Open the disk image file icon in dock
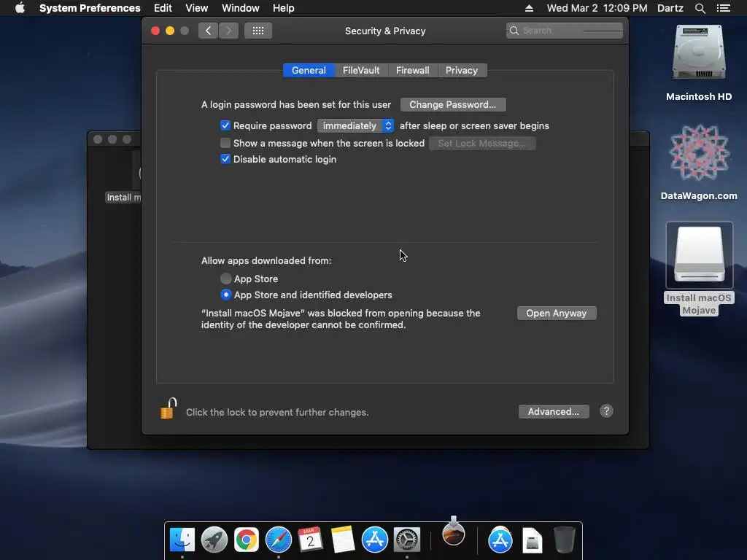 pyautogui.click(x=532, y=540)
